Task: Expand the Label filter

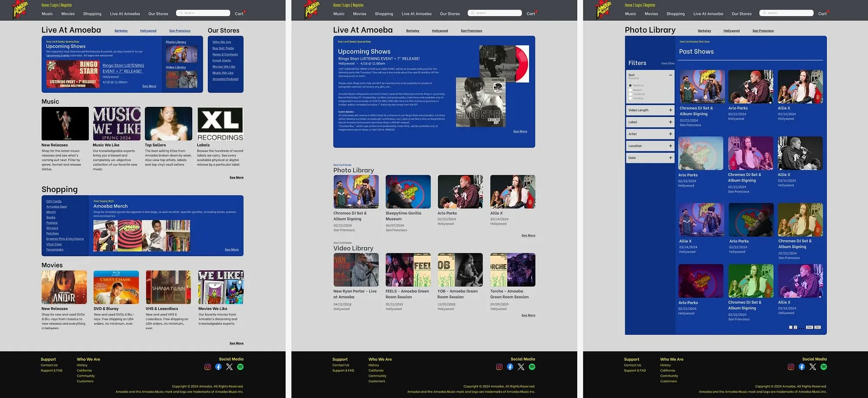Action: click(x=671, y=122)
